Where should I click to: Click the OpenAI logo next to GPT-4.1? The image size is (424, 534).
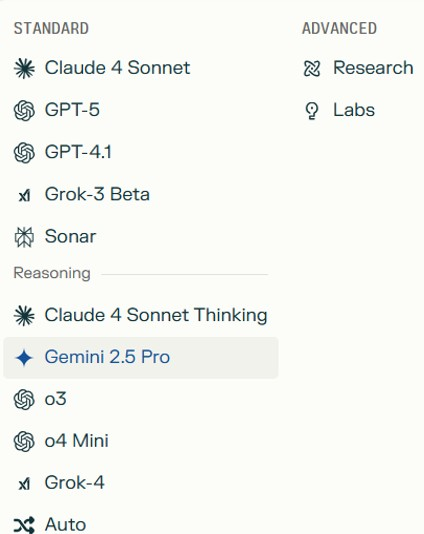tap(24, 152)
